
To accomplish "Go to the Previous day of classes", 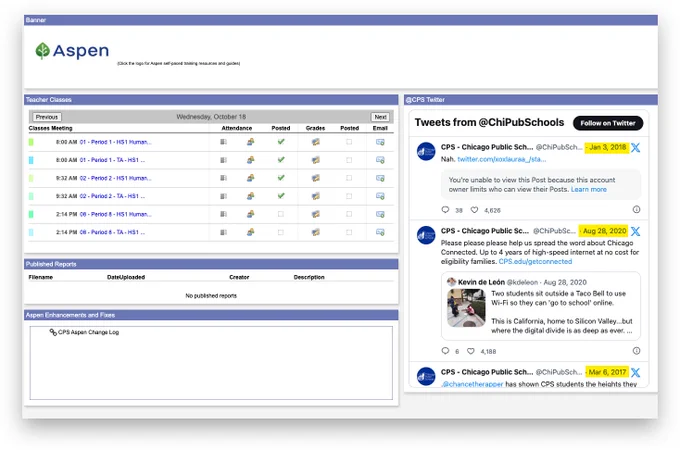I will tap(47, 117).
